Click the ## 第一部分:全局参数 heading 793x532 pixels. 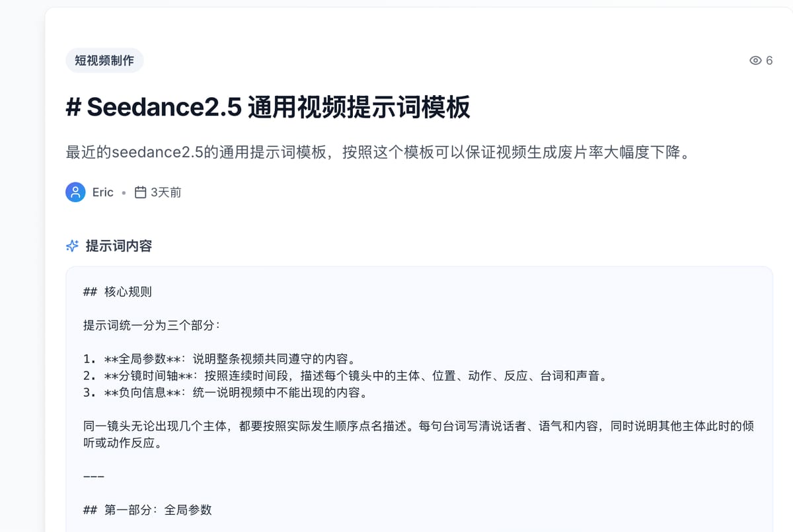coord(147,510)
